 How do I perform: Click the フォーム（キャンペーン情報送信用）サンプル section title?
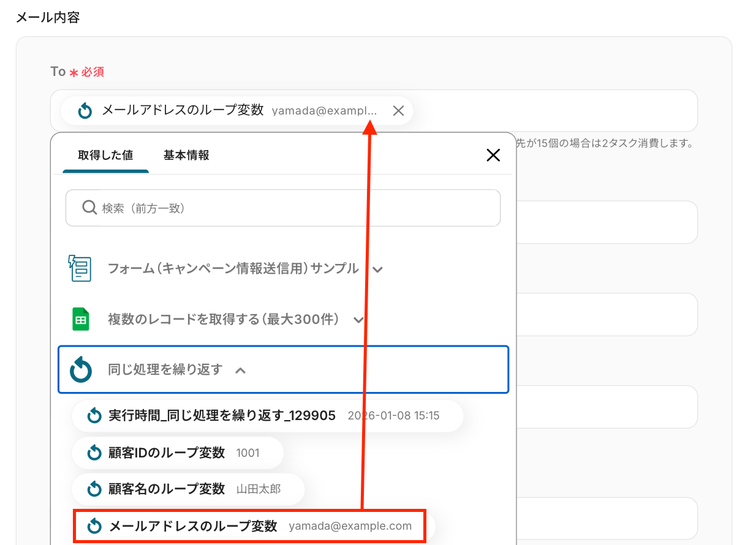[x=233, y=268]
